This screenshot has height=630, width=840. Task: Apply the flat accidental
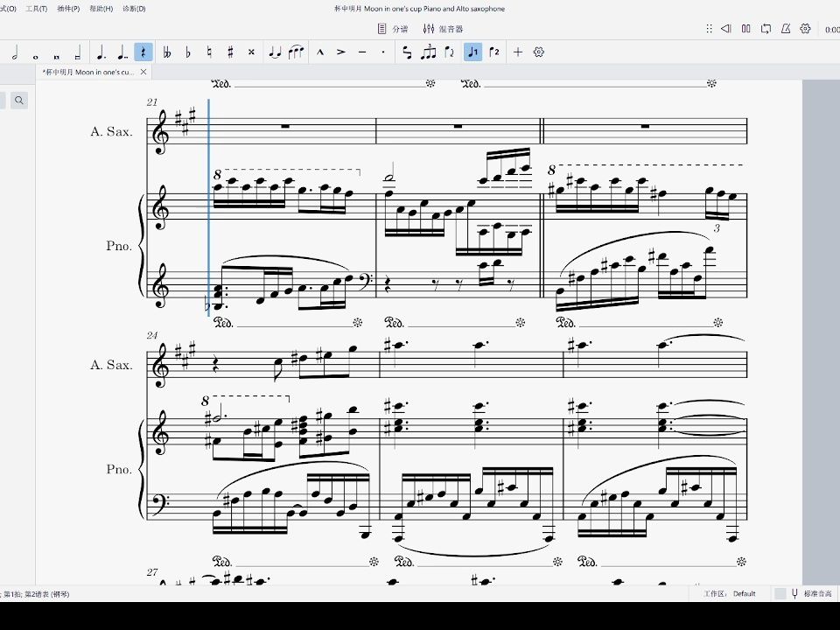tap(188, 52)
